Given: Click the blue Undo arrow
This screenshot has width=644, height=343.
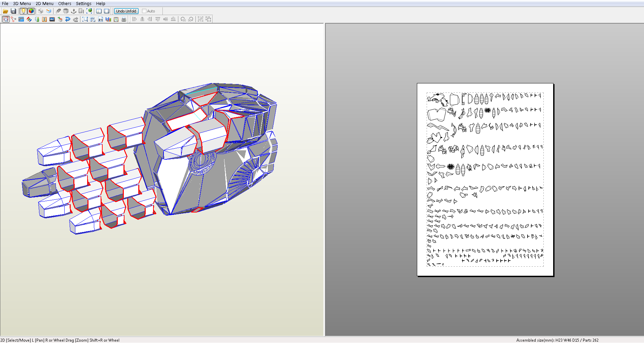Looking at the screenshot, I should (68, 19).
